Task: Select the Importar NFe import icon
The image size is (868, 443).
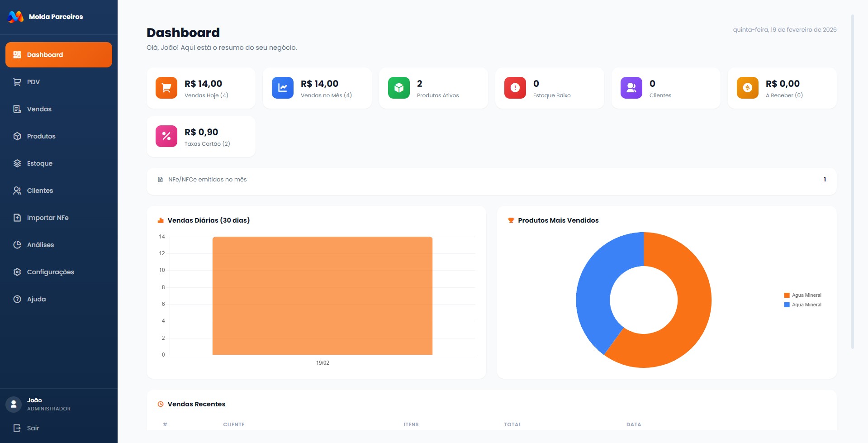Action: pos(17,218)
